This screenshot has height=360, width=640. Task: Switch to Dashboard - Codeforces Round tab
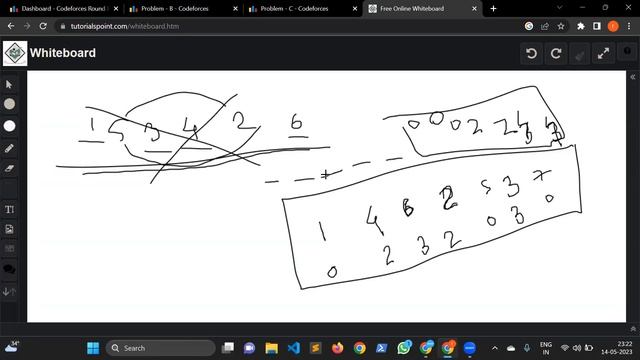coord(63,9)
